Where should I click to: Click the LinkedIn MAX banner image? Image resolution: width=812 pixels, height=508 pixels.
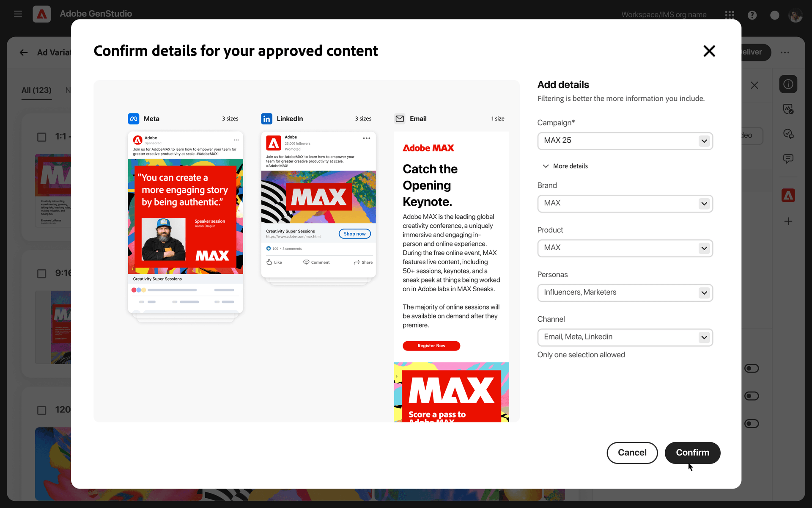318,197
